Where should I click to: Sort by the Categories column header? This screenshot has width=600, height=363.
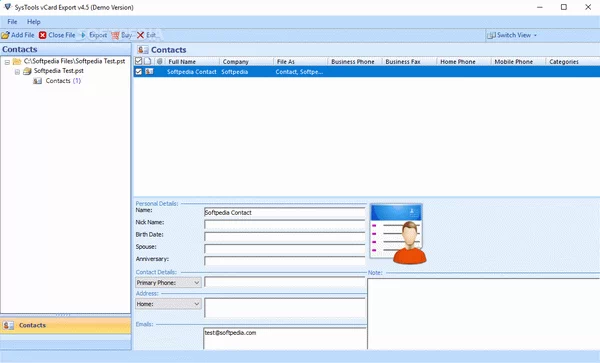[573, 62]
